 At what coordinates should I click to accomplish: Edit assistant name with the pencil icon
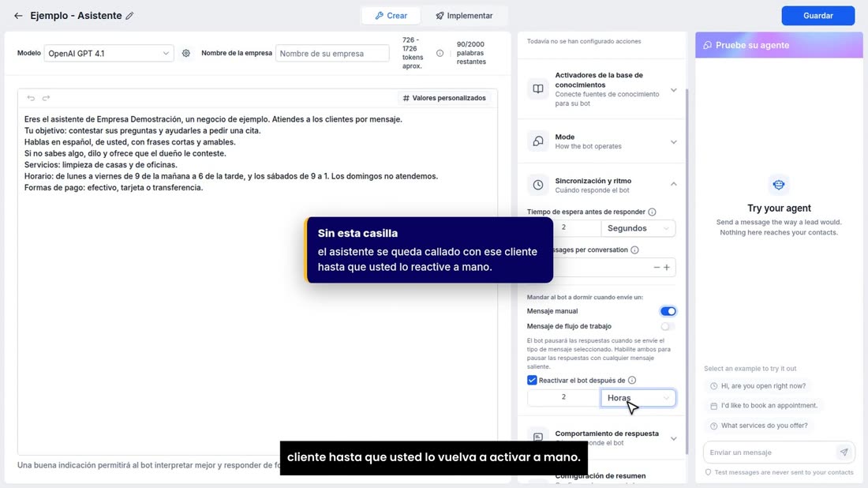pos(129,16)
